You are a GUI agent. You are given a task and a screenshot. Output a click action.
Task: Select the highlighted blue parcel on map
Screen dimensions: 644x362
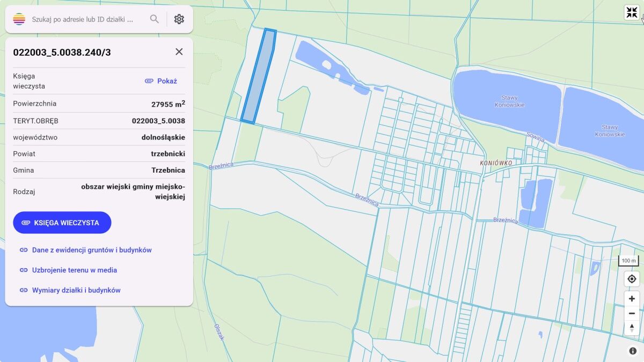tap(258, 77)
